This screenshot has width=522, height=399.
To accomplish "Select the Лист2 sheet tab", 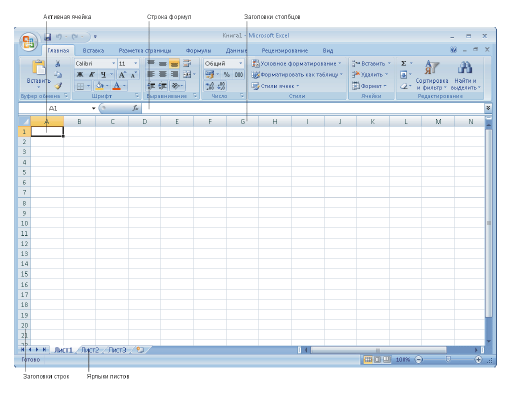I will (90, 350).
